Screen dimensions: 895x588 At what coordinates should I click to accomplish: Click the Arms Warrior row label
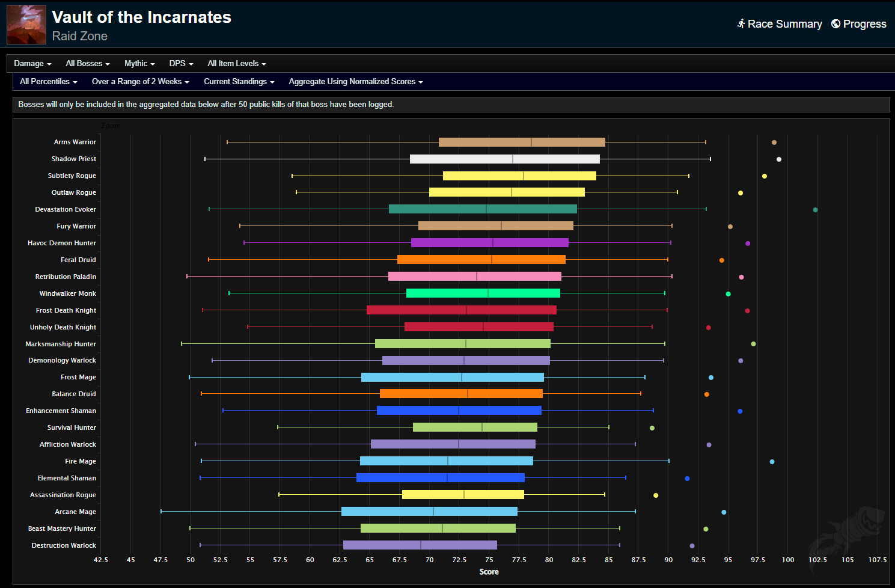click(x=75, y=142)
